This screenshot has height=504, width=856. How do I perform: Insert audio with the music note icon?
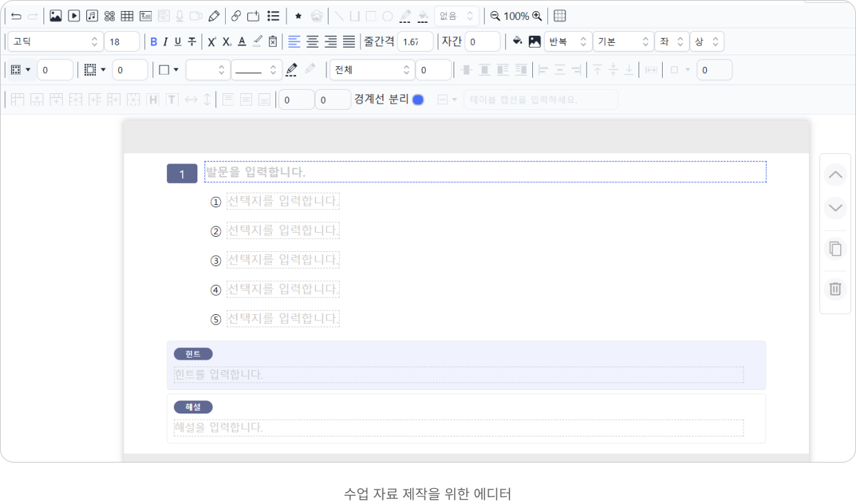point(92,16)
